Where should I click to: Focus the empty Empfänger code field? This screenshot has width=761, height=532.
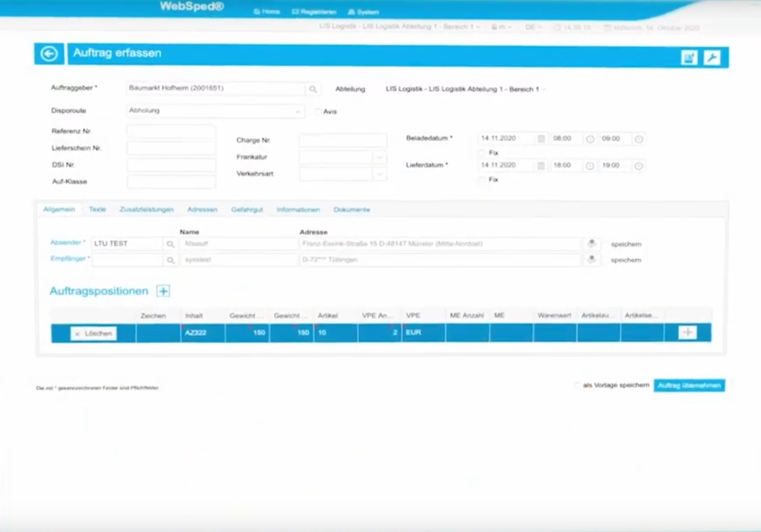127,260
